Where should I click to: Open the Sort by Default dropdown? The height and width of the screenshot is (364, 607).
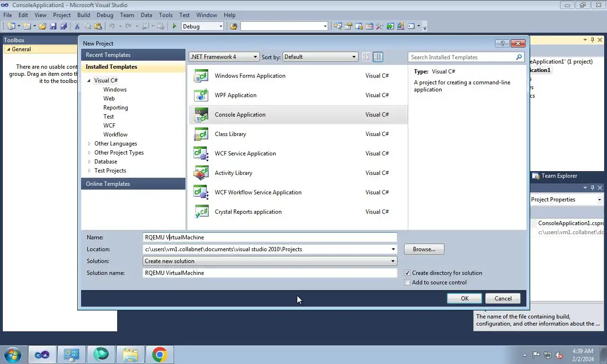coord(320,57)
